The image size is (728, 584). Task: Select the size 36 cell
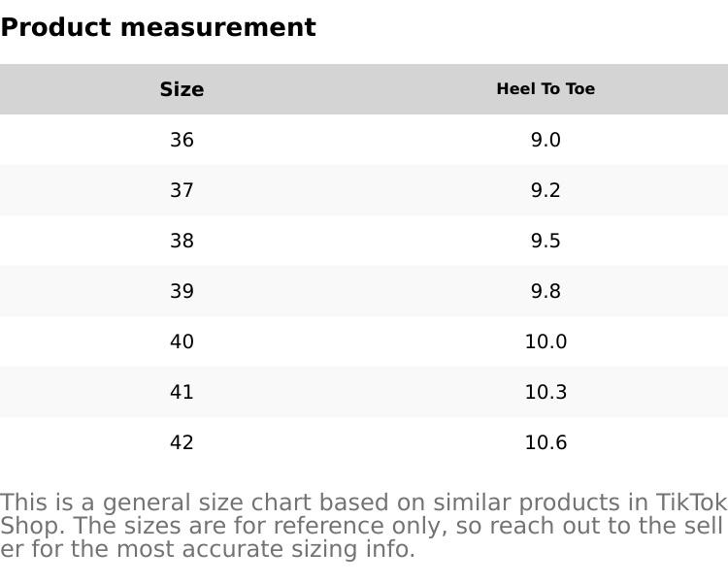[182, 140]
